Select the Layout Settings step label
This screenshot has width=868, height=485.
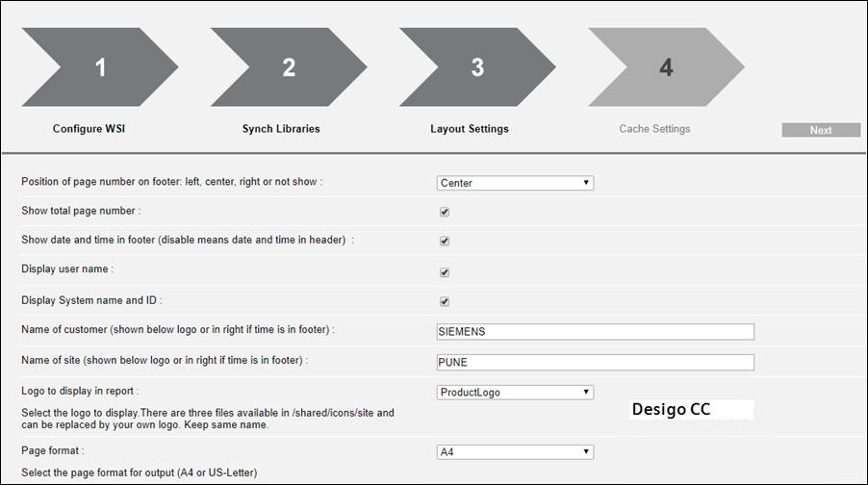pyautogui.click(x=470, y=129)
